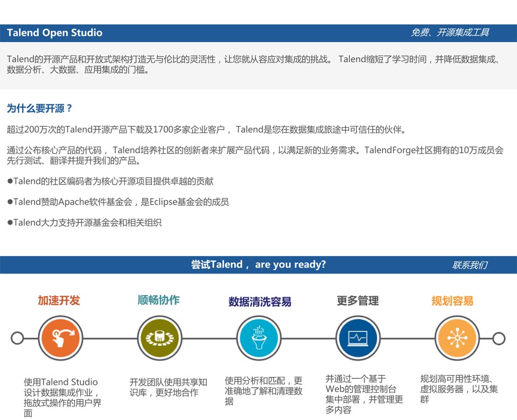Image resolution: width=517 pixels, height=420 pixels.
Task: Click the 规划容易 heading
Action: [452, 301]
